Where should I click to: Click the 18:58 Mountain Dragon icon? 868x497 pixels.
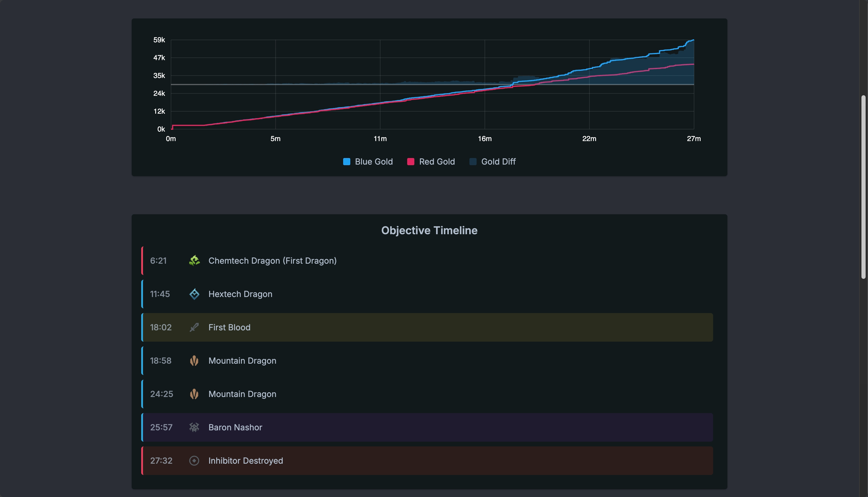(x=194, y=361)
